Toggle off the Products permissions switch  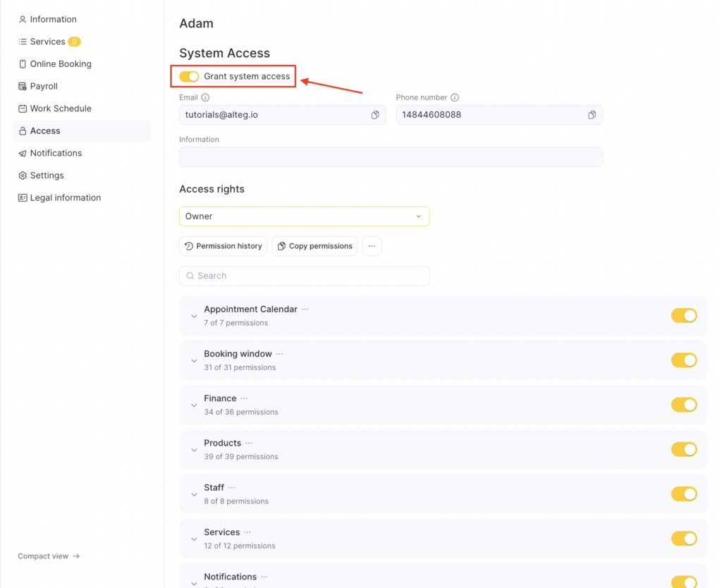coord(683,449)
